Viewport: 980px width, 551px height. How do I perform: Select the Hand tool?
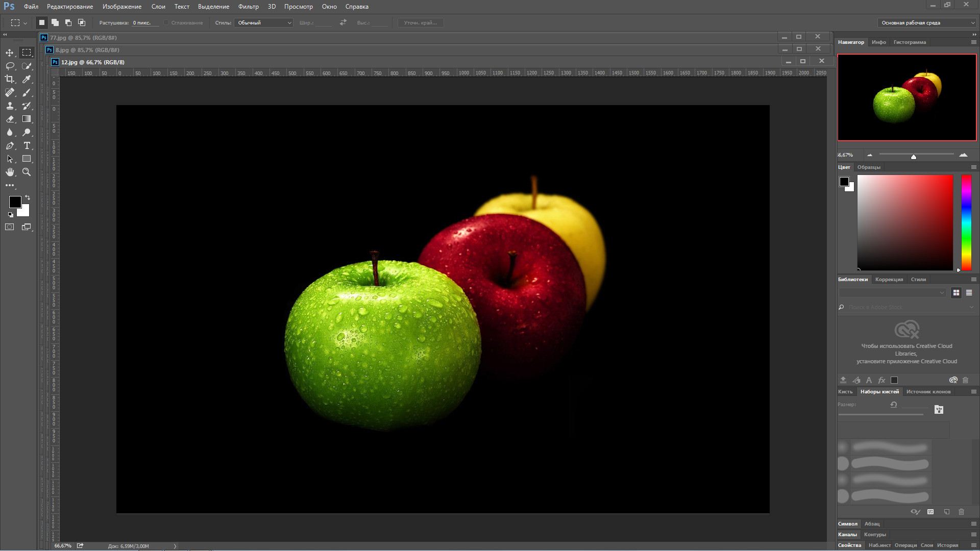click(10, 172)
